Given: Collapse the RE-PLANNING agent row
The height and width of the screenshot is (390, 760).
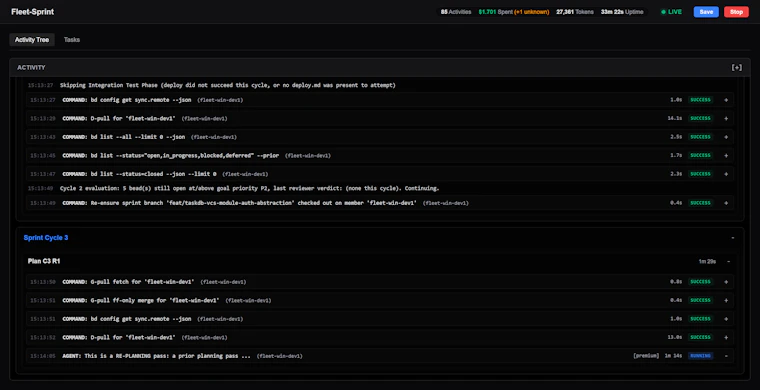Looking at the screenshot, I should pyautogui.click(x=726, y=356).
